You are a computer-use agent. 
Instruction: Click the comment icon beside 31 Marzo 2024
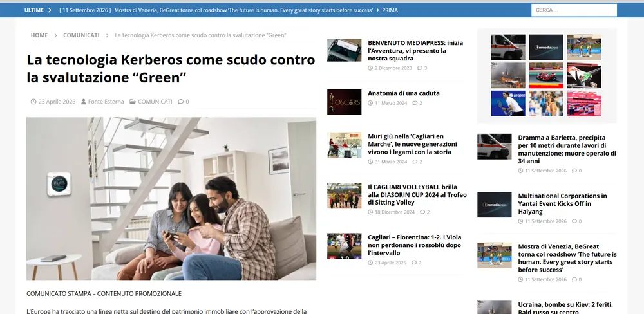415,162
